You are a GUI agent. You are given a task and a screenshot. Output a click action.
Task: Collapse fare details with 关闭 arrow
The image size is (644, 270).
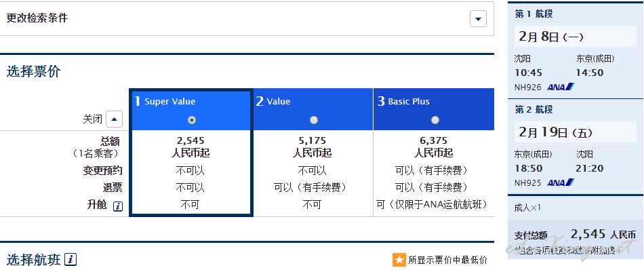[x=114, y=119]
